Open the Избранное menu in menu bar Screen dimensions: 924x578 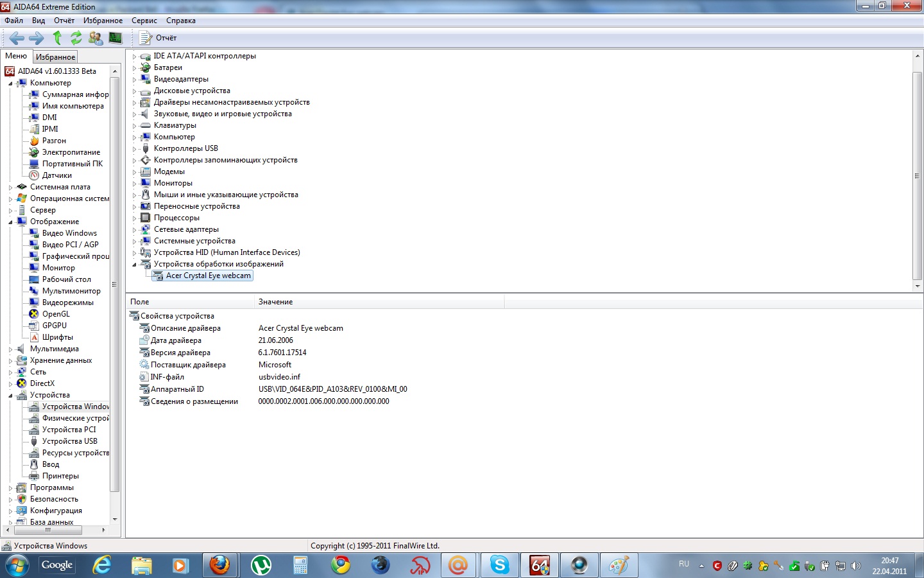pos(103,21)
